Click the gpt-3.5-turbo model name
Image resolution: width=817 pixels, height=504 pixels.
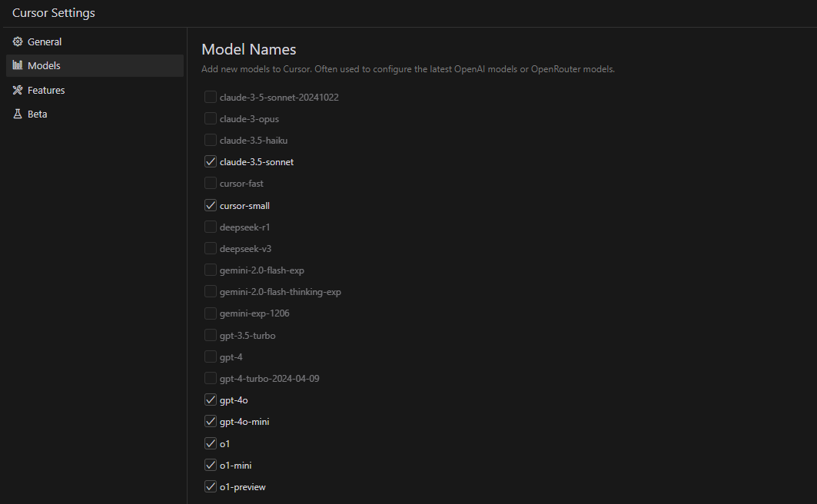coord(247,336)
